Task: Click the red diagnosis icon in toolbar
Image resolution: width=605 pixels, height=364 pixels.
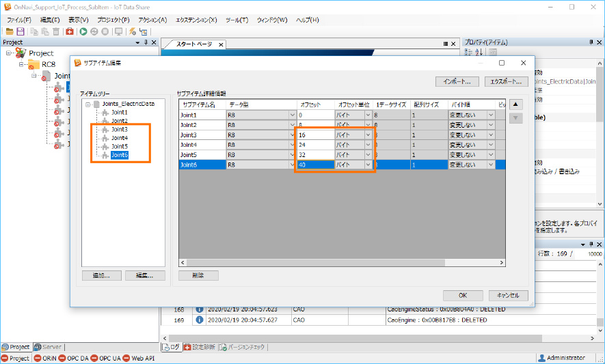Action: [x=70, y=31]
